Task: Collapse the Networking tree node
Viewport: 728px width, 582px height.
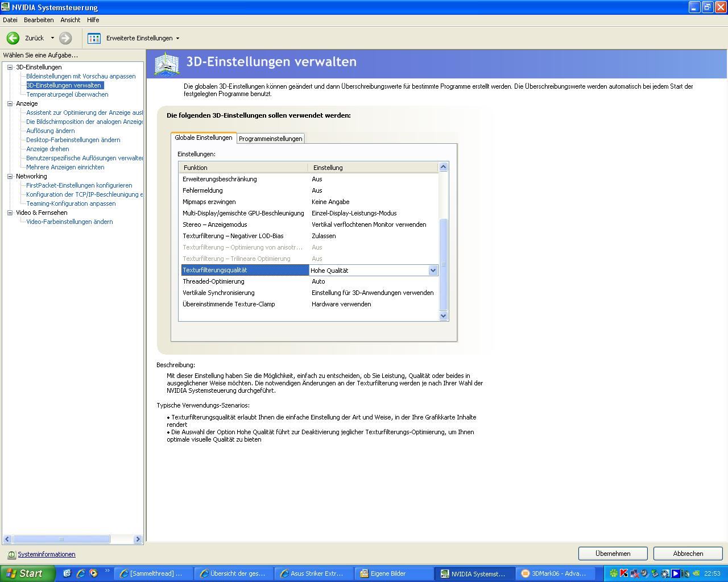Action: 10,176
